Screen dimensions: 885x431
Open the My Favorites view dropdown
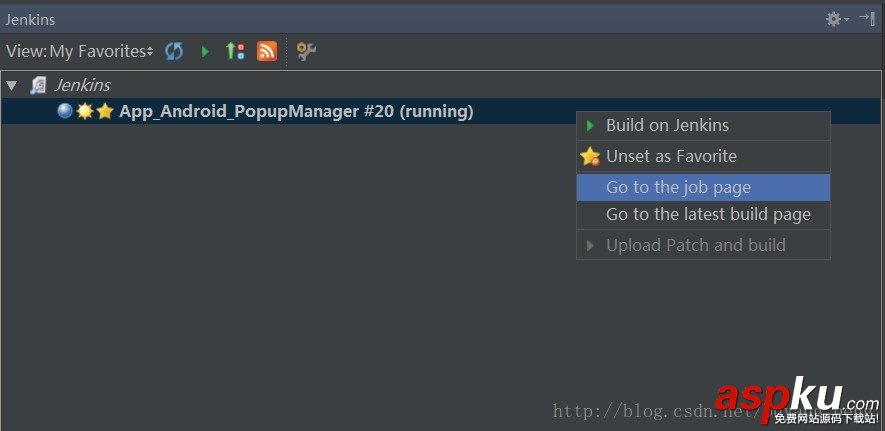pos(101,51)
